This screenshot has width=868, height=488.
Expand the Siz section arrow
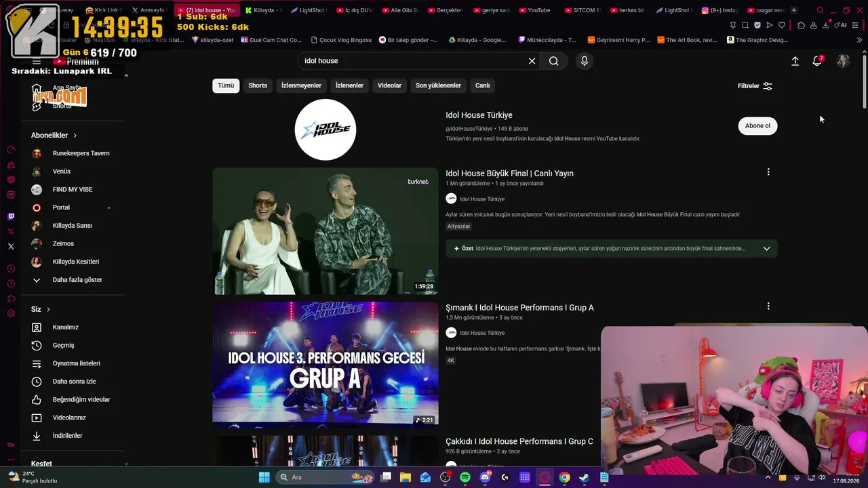[48, 310]
